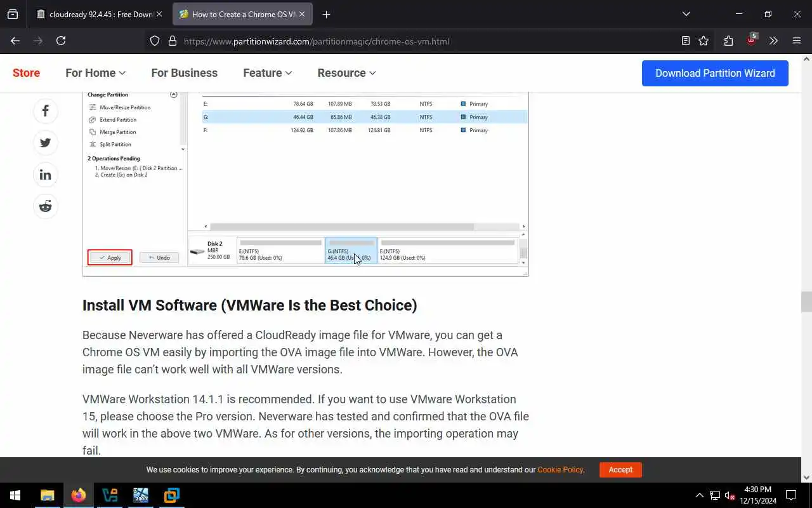Click the URL address bar
812x508 pixels.
pos(419,41)
